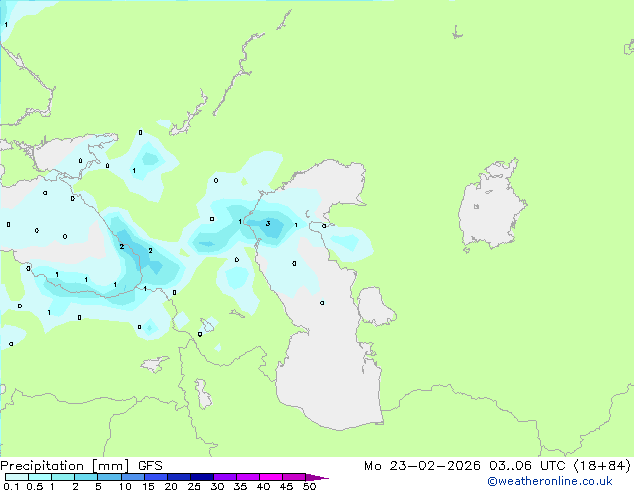The height and width of the screenshot is (490, 634).
Task: Click the '20' legend scale label
Action: (171, 486)
